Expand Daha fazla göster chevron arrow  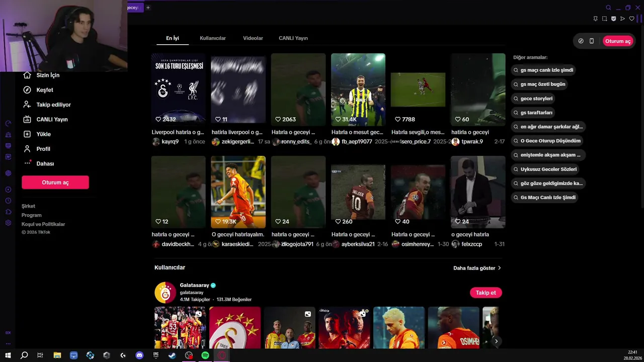click(x=499, y=268)
